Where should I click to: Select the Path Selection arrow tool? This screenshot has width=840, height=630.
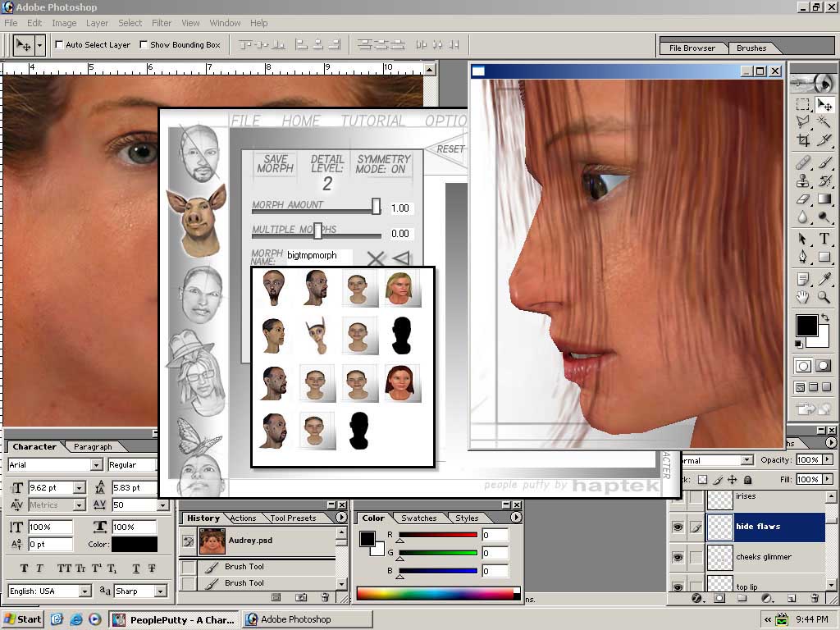click(802, 239)
